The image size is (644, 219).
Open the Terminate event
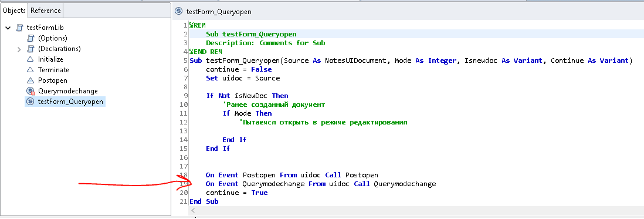[53, 70]
